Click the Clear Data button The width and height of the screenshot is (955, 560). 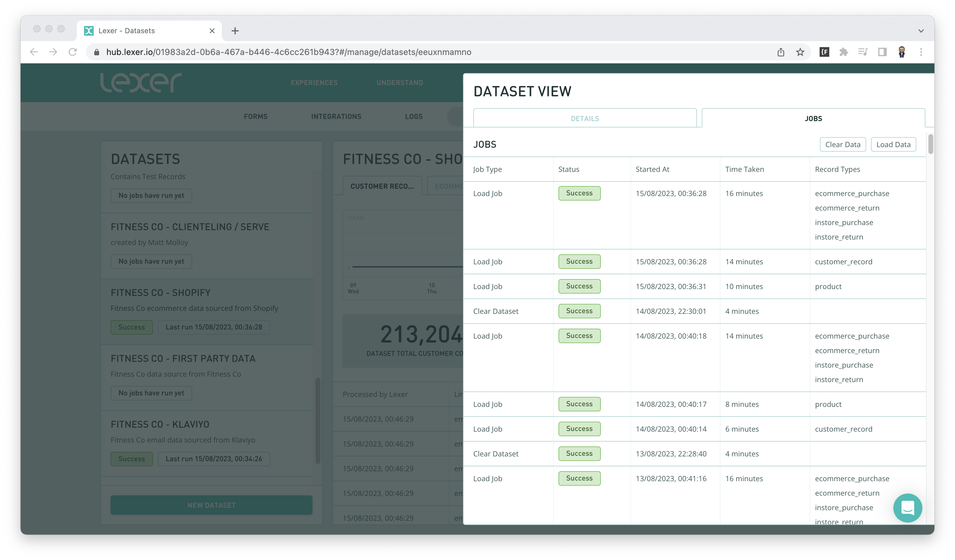pos(843,144)
